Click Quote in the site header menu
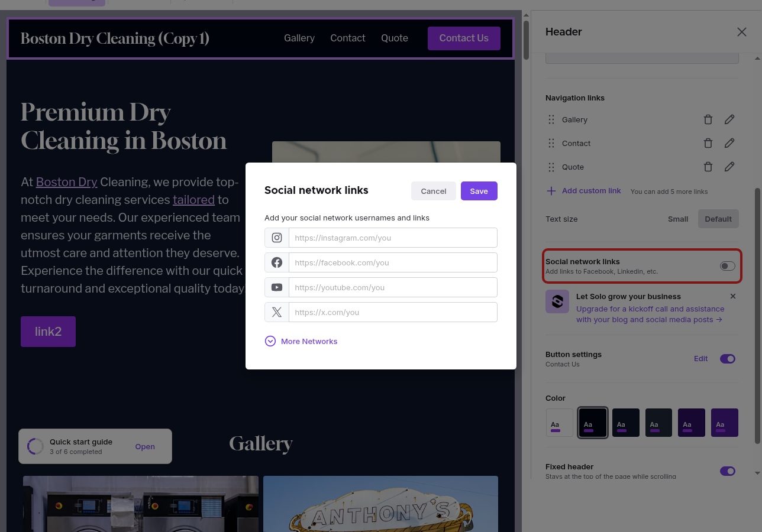Screen dimensions: 762x532 pyautogui.click(x=395, y=38)
